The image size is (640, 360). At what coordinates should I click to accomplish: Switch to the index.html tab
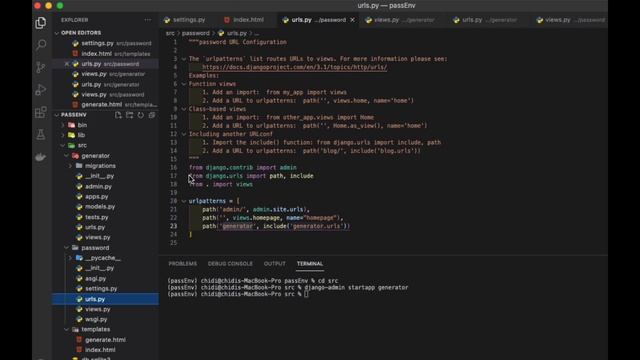244,20
